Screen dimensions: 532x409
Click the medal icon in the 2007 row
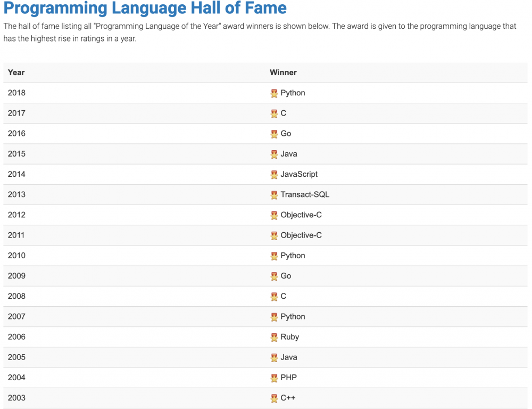(x=274, y=317)
